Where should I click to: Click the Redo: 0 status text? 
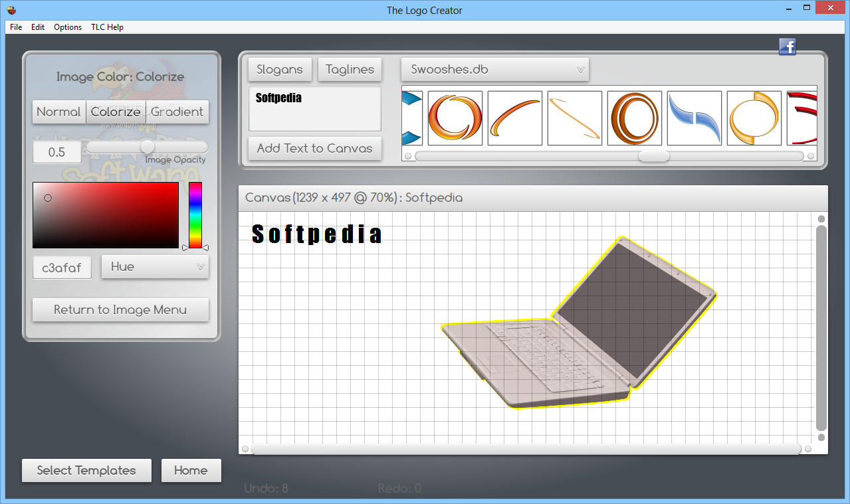coord(399,489)
